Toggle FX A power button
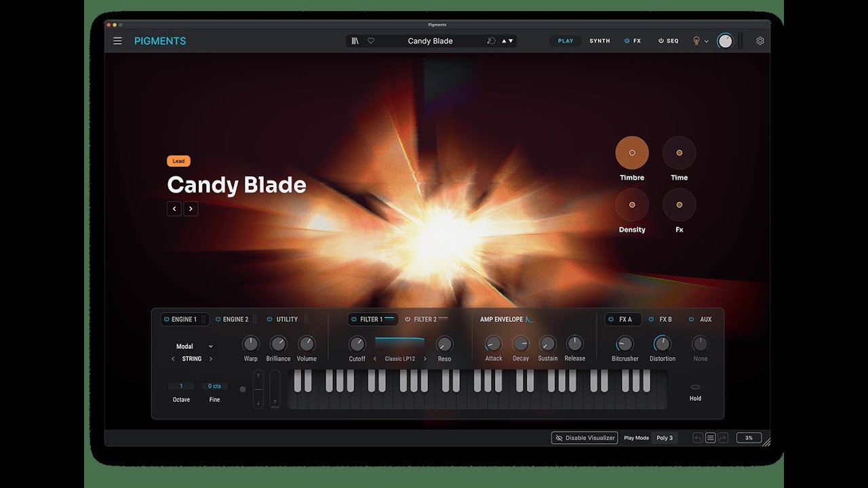Viewport: 868px width, 488px height. [x=611, y=319]
